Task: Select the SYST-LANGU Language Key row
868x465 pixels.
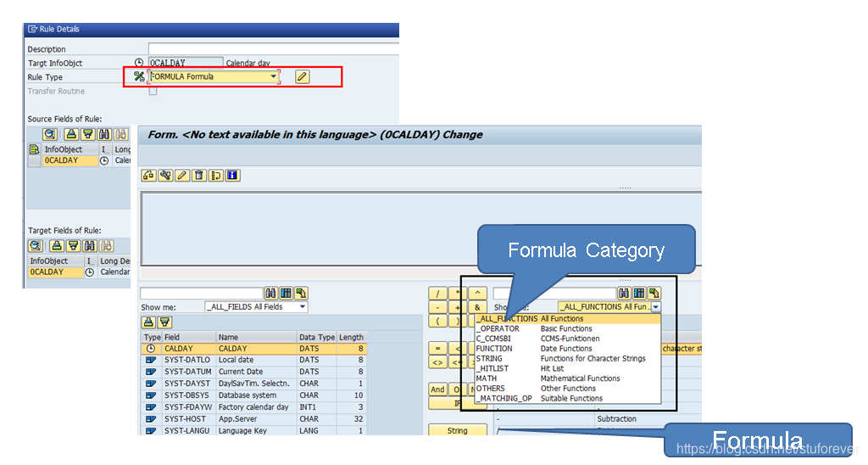Action: pos(253,431)
